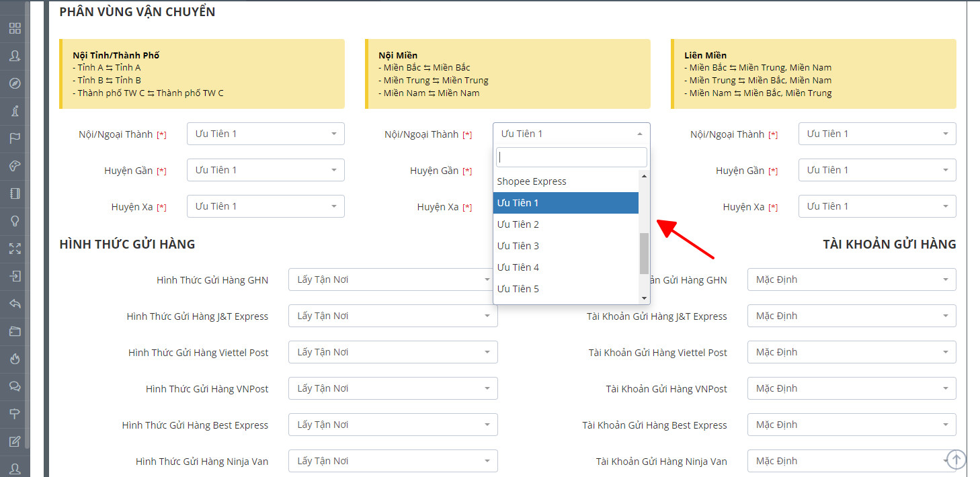Click the HÌNH THỨC GỬI HÀNG heading
Viewport: 980px width, 477px height.
(127, 245)
